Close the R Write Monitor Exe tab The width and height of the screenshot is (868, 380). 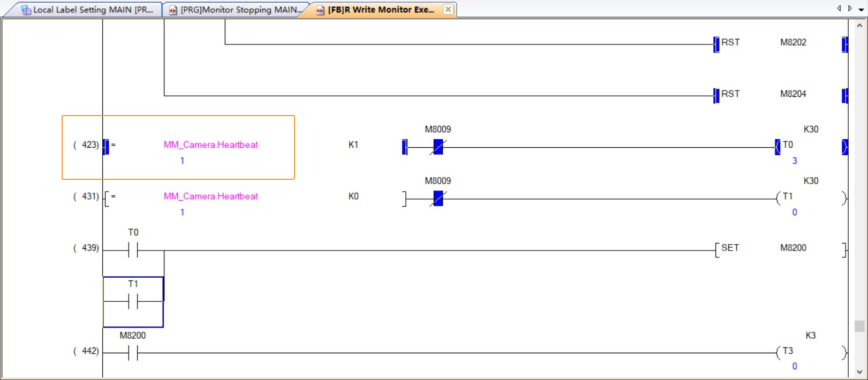448,10
